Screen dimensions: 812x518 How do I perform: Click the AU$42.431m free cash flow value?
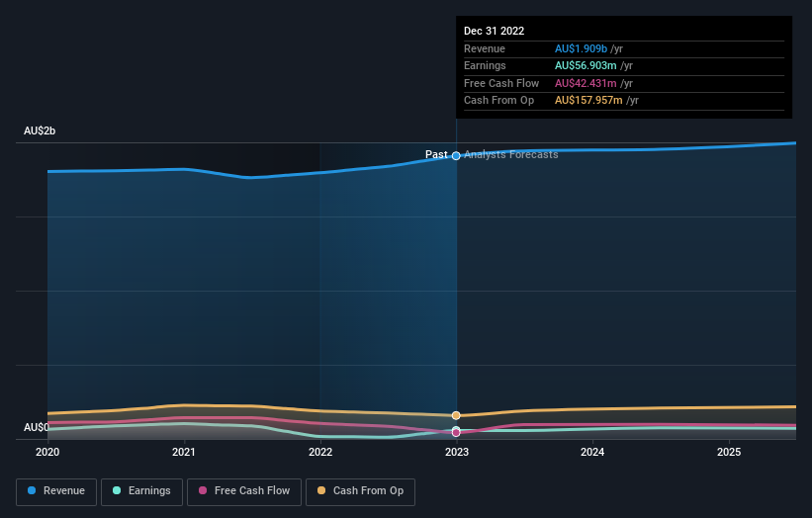[x=586, y=83]
